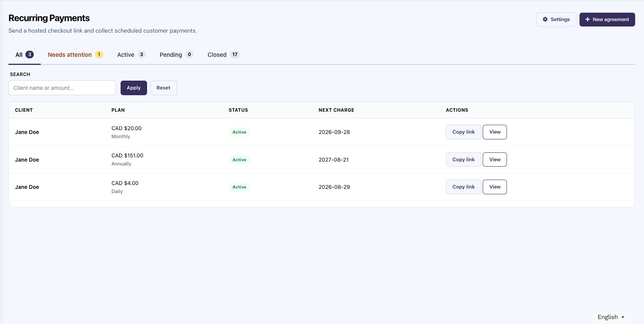Click Jane Doe in the Monthly row
The width and height of the screenshot is (644, 324).
27,132
